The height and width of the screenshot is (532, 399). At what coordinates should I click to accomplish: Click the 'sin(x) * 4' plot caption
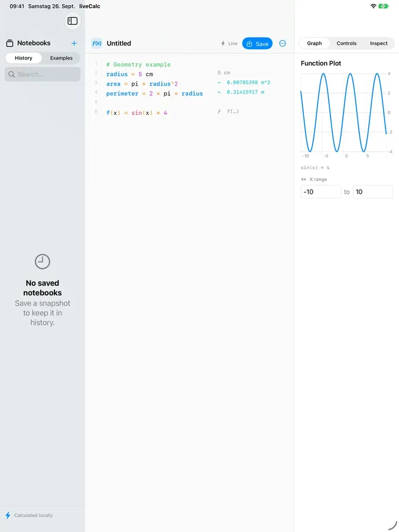315,168
